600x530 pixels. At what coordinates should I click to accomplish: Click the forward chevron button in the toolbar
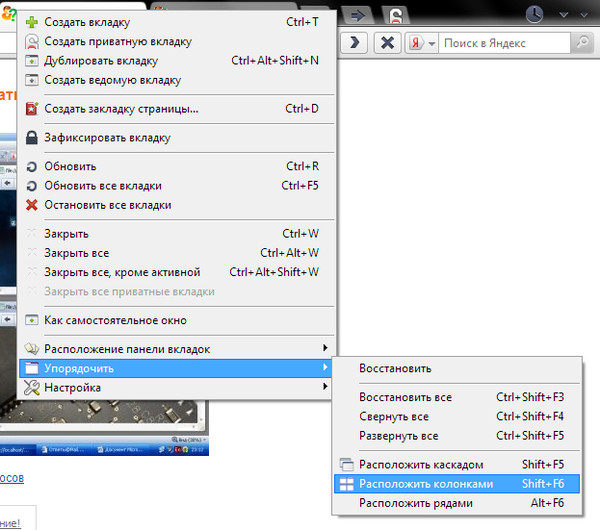point(355,44)
